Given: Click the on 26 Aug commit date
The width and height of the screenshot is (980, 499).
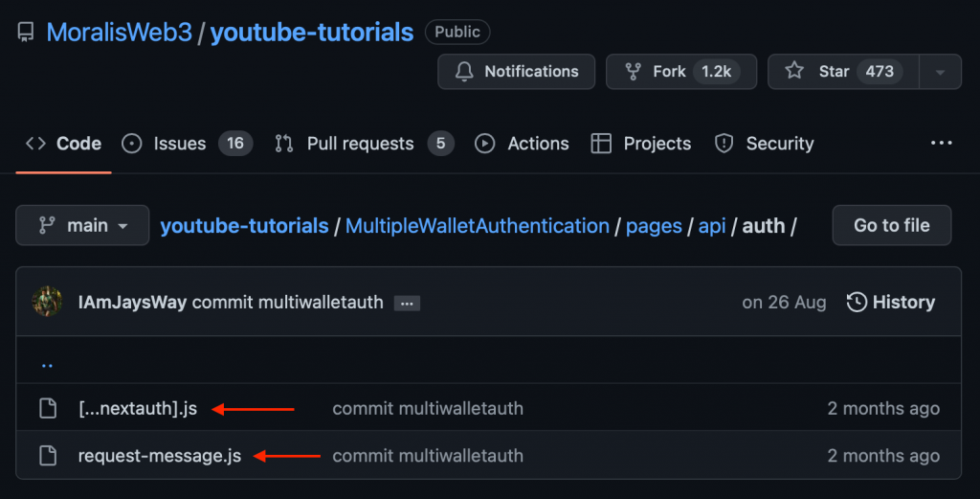Looking at the screenshot, I should click(x=784, y=302).
